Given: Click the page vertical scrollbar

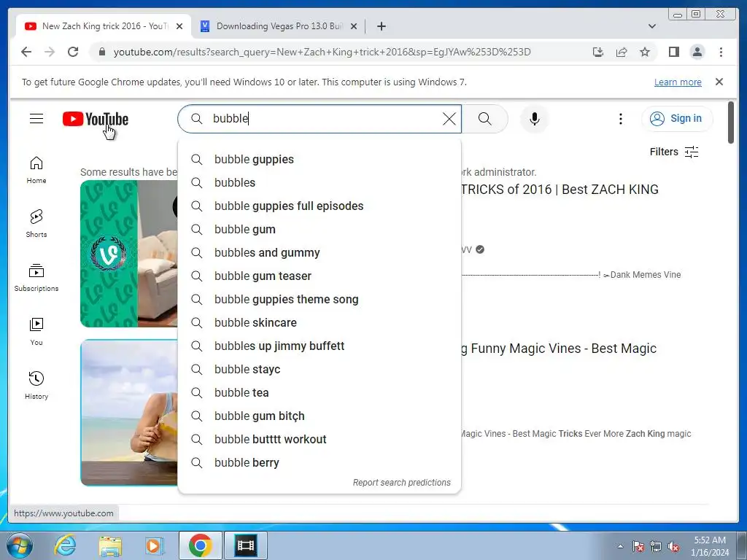Looking at the screenshot, I should point(731,122).
